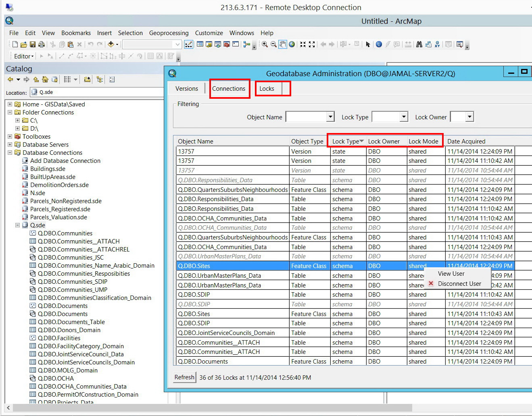The width and height of the screenshot is (532, 416).
Task: Collapse the Q.sde tree node
Action: [17, 225]
